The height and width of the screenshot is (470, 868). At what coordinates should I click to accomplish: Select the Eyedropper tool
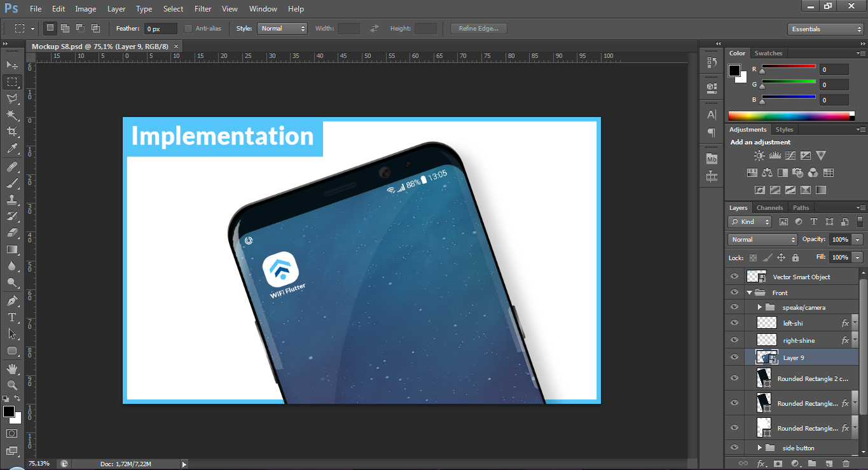click(12, 149)
